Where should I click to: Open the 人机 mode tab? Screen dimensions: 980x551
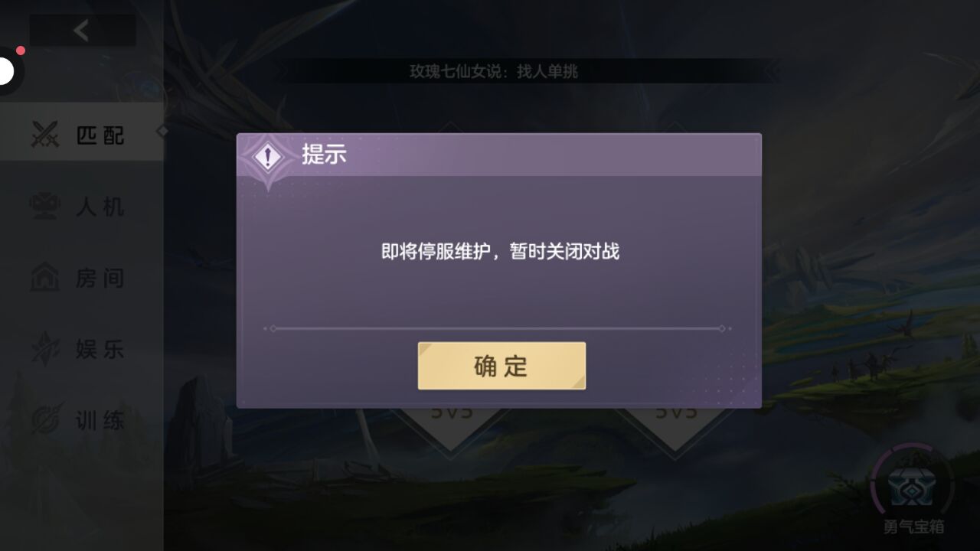81,207
